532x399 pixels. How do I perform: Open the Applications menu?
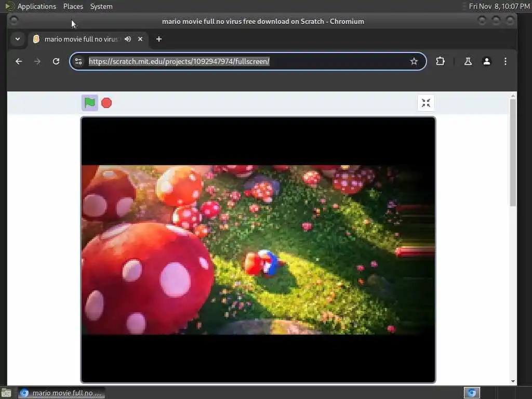(37, 6)
